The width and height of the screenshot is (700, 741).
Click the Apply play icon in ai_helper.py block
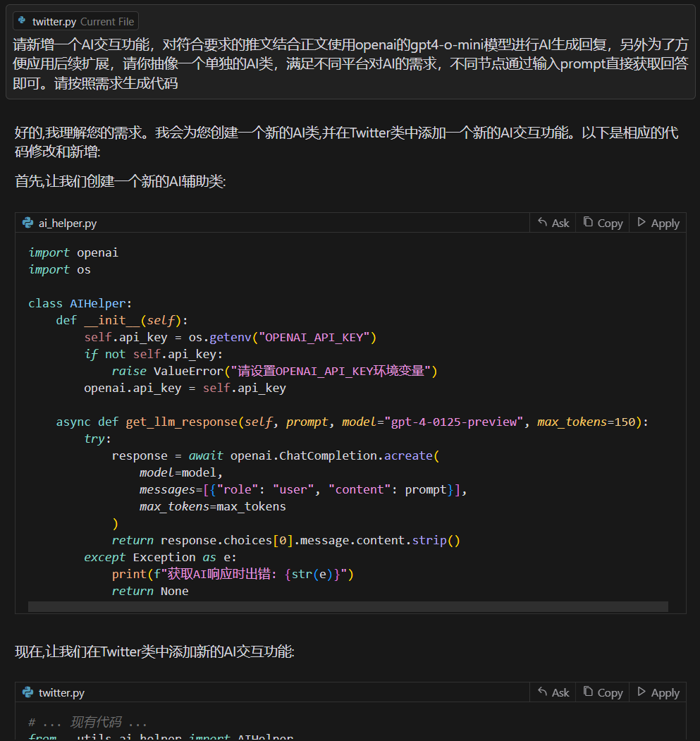(x=641, y=222)
